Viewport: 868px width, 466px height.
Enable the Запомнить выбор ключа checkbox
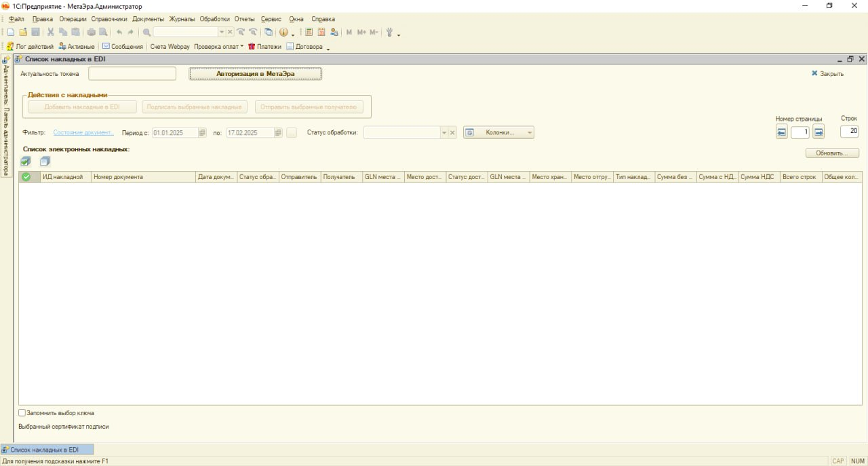(x=22, y=412)
